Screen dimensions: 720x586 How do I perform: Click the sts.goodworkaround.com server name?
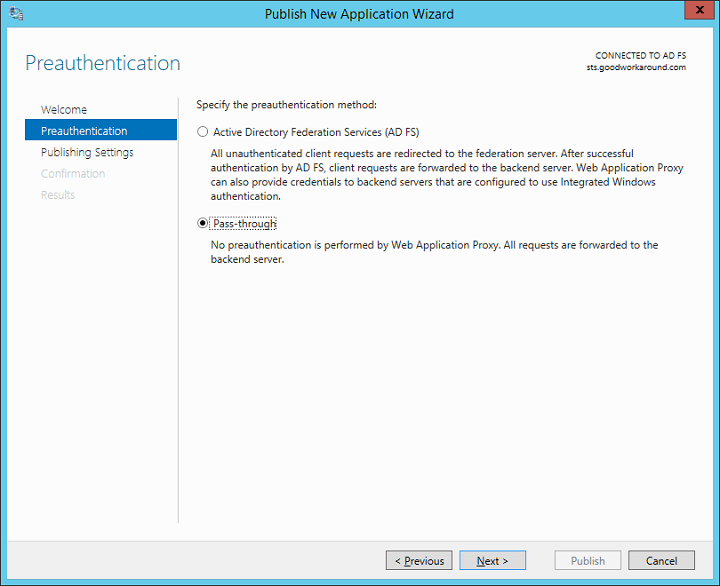(x=636, y=67)
